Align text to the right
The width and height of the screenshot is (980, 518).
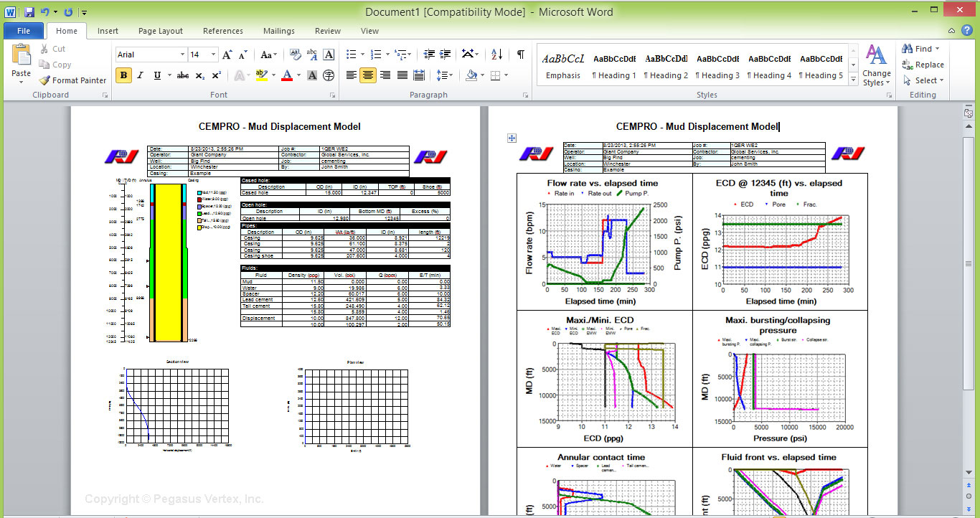[x=385, y=75]
